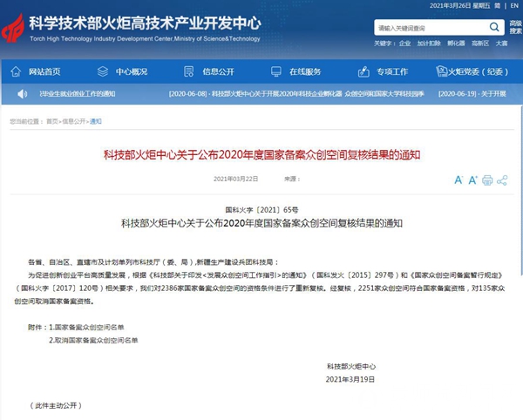This screenshot has height=420, width=523.
Task: Open the 中心概况 navigation menu
Action: coord(127,71)
